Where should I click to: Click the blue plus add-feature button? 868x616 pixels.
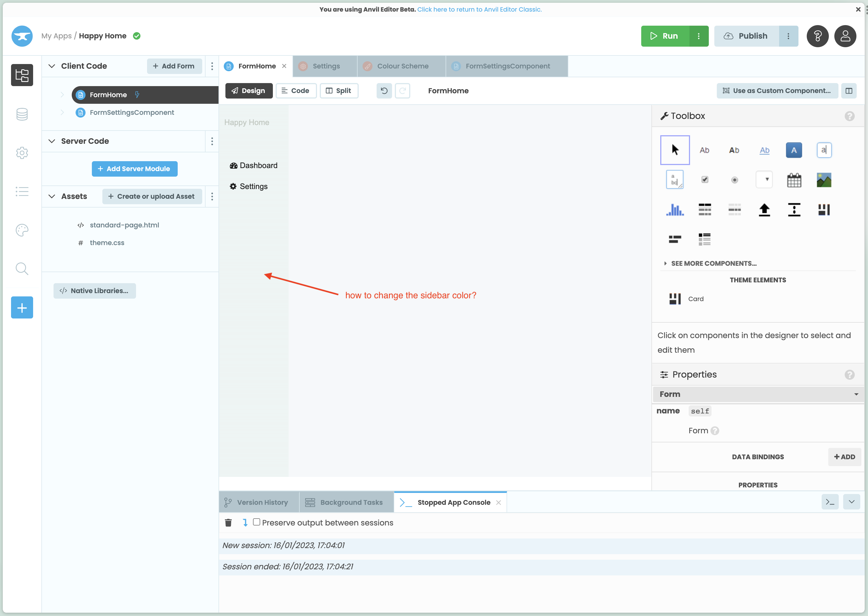(22, 307)
